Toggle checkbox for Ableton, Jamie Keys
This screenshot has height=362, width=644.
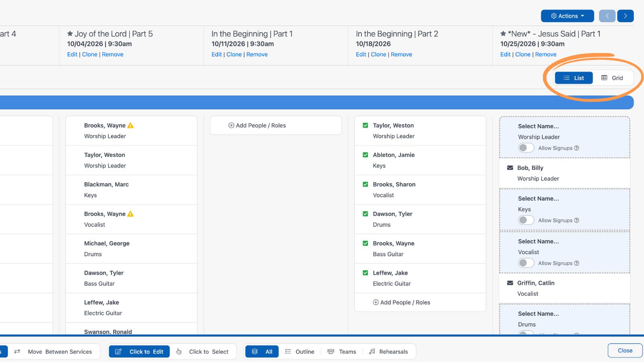tap(365, 155)
